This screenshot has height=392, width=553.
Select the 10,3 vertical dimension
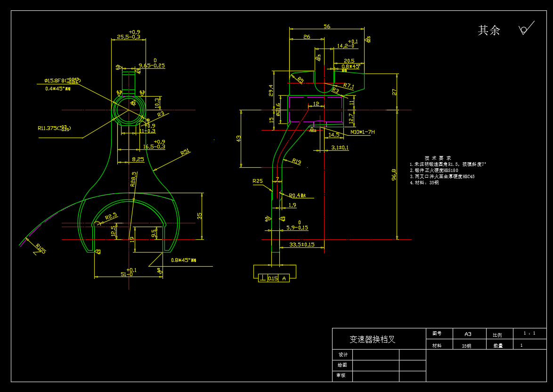click(157, 103)
